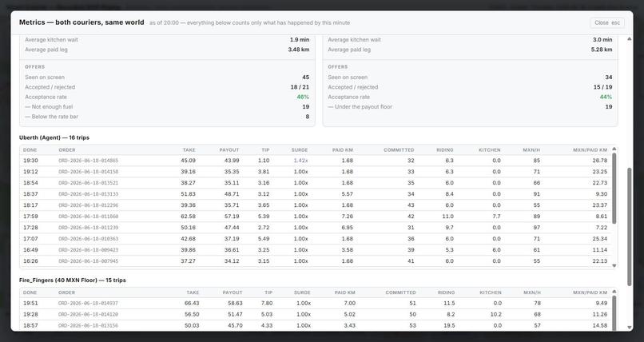This screenshot has height=342, width=644.
Task: Click 'Fire_Fingers (40 MXN Floor) — 15 trips' heading
Action: coord(73,280)
